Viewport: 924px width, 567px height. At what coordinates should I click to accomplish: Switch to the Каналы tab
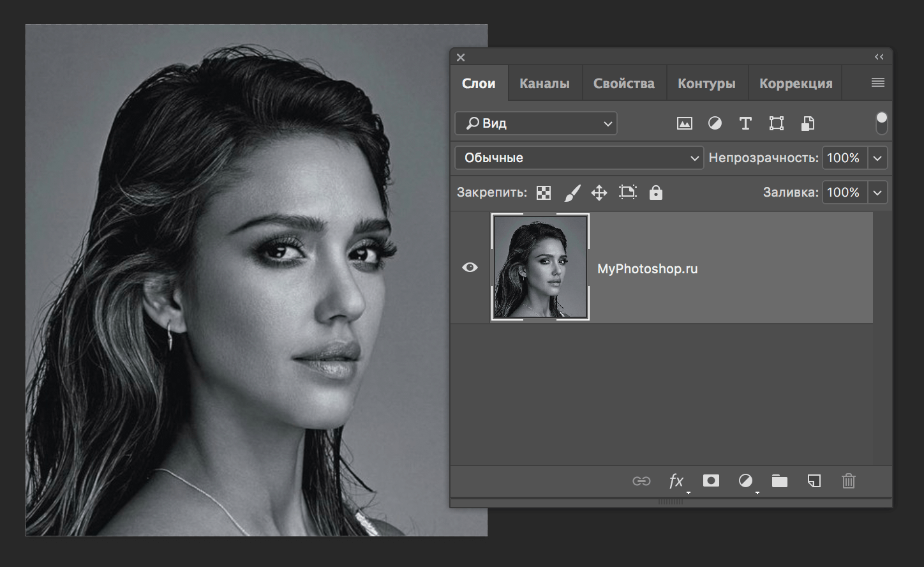pos(544,82)
